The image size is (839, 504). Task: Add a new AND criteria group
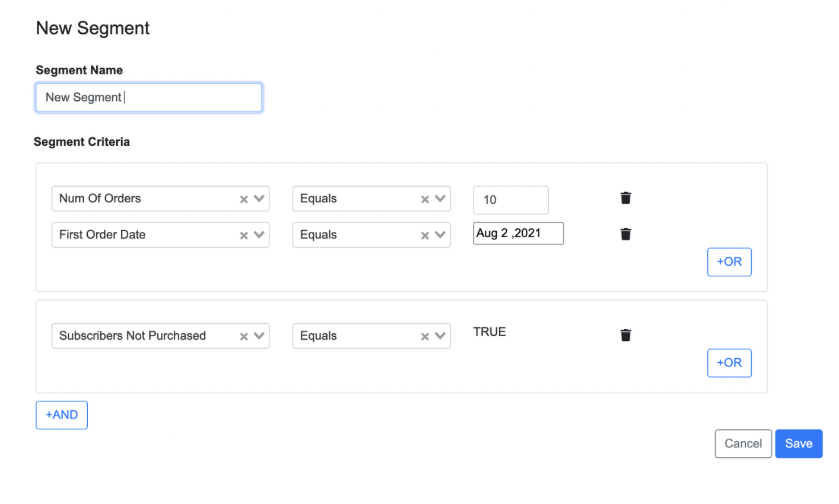[62, 415]
